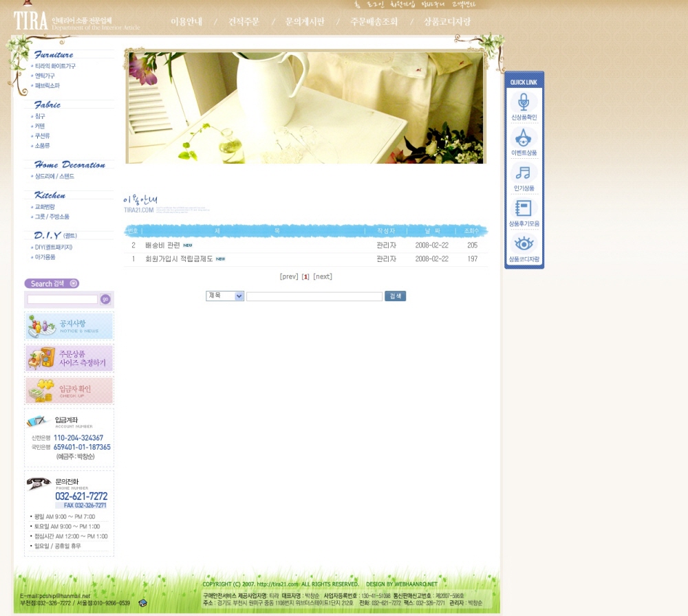Select 주문배송조회 in the top menu
Image resolution: width=688 pixels, height=616 pixels.
374,22
